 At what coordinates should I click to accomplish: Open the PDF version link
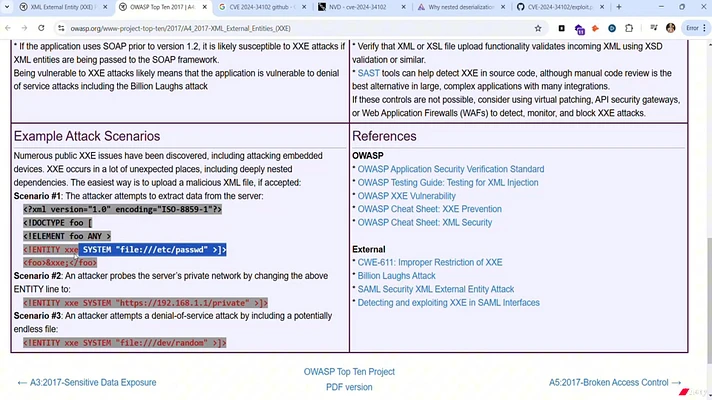[x=349, y=387]
